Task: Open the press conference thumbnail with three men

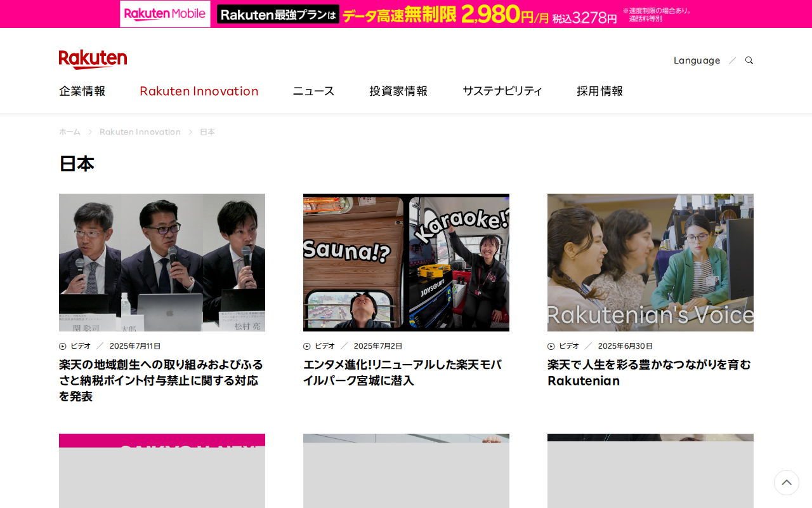Action: pyautogui.click(x=162, y=262)
